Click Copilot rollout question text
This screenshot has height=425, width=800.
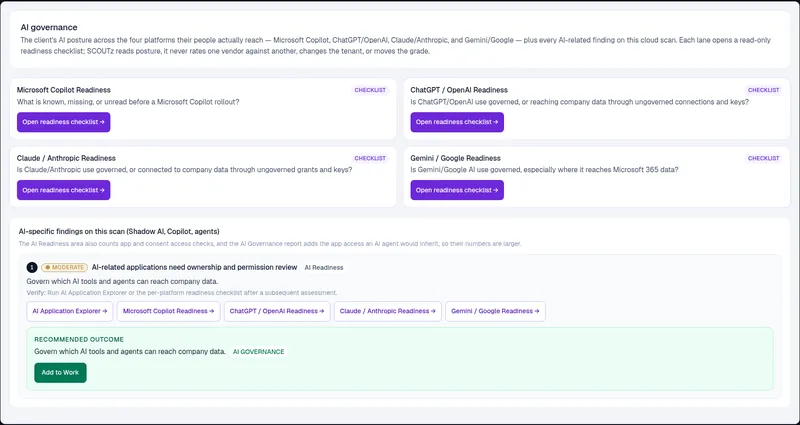[128, 102]
